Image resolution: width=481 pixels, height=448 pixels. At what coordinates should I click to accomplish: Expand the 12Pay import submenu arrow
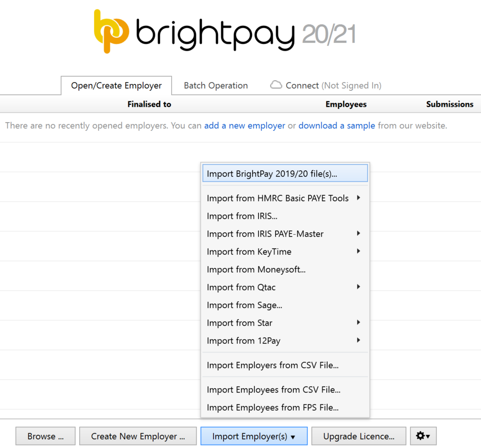pos(358,340)
